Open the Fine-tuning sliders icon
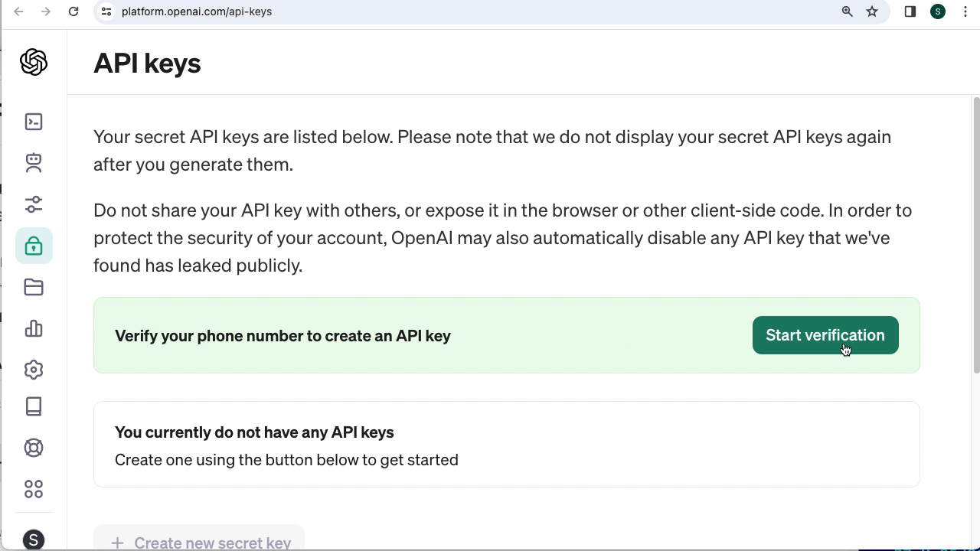Viewport: 980px width, 551px height. (34, 204)
